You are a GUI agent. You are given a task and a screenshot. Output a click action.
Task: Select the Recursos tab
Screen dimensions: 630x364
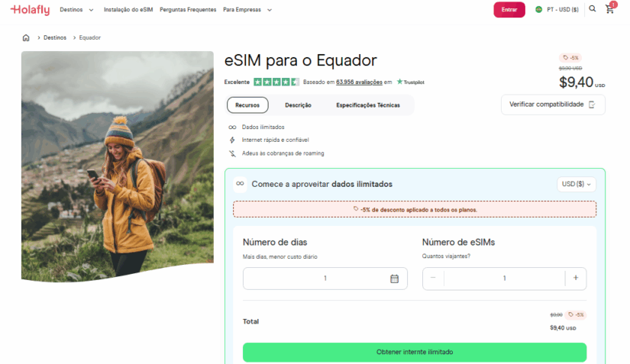point(247,105)
